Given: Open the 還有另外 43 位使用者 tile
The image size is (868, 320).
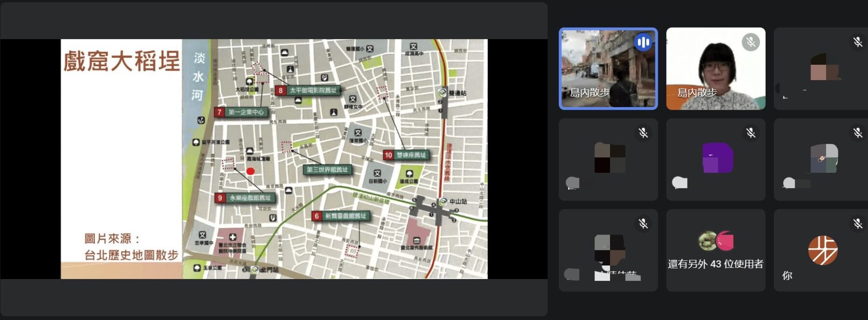Looking at the screenshot, I should click(x=716, y=250).
